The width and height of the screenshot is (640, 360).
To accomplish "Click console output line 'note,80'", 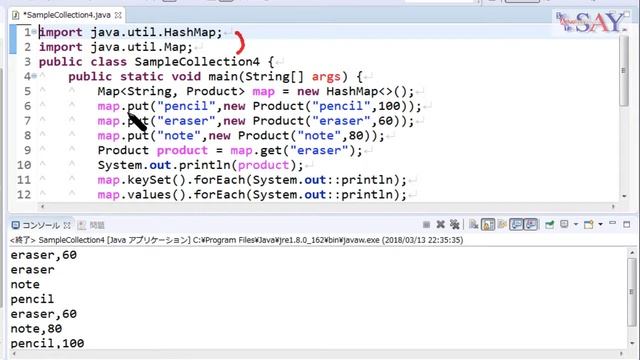I will (36, 329).
